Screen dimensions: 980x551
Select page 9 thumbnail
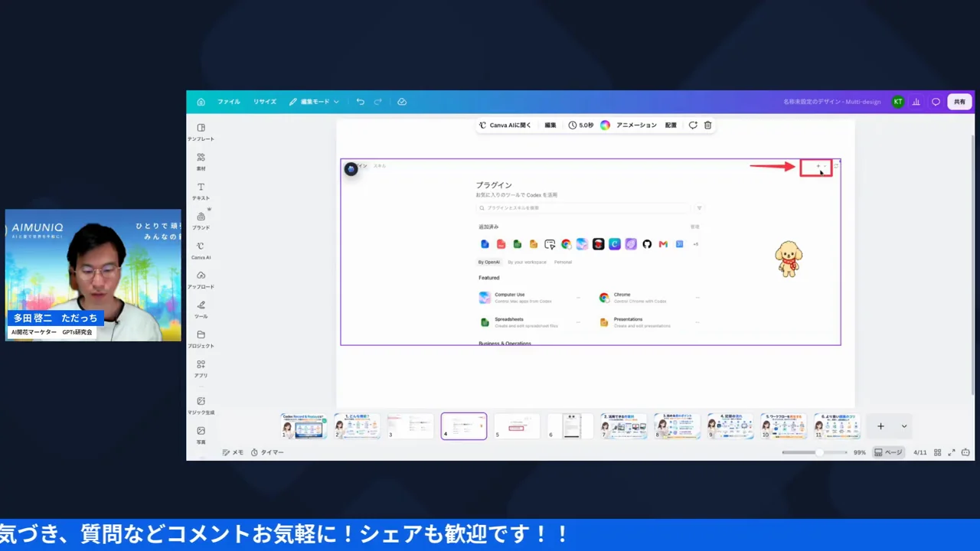tap(730, 426)
